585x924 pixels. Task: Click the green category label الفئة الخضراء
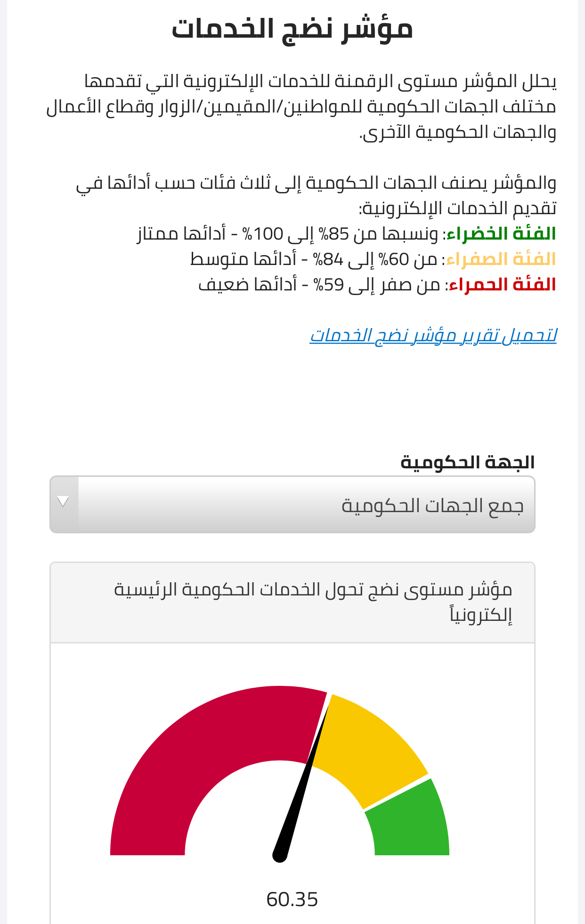[x=502, y=234]
